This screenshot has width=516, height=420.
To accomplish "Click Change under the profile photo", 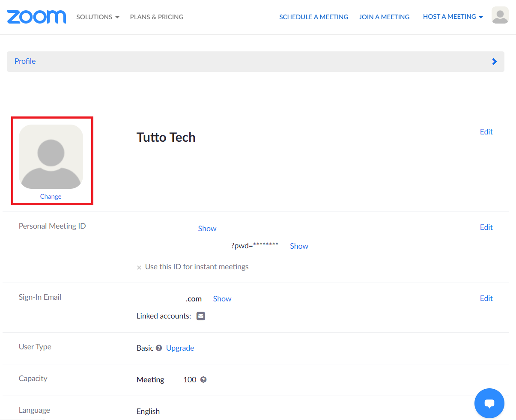I will coord(51,197).
